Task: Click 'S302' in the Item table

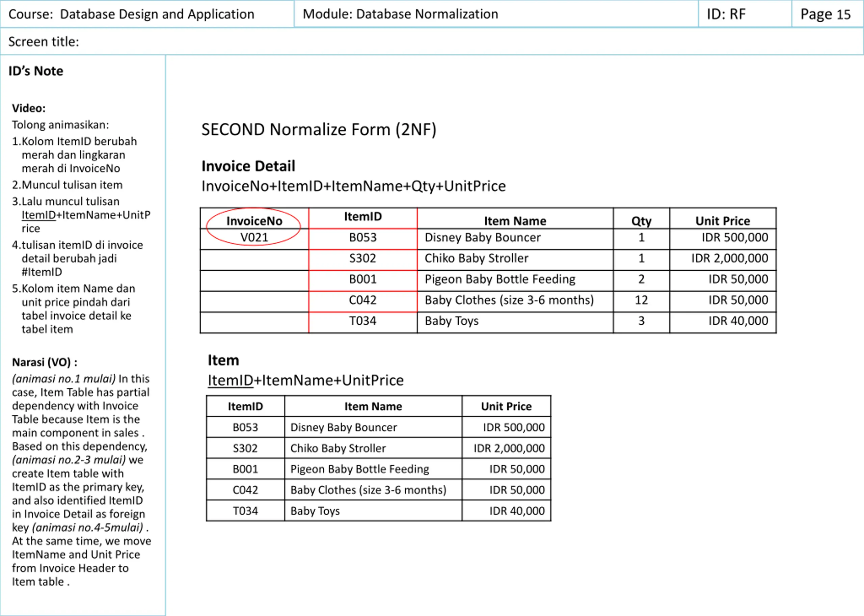Action: [x=245, y=448]
